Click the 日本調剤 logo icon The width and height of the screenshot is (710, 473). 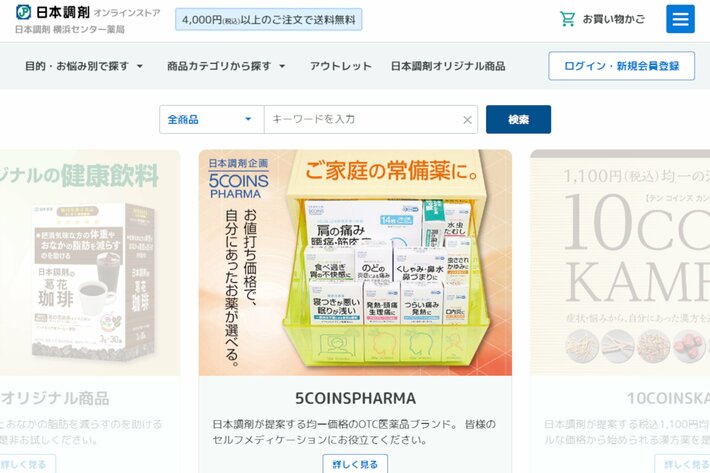coord(24,12)
